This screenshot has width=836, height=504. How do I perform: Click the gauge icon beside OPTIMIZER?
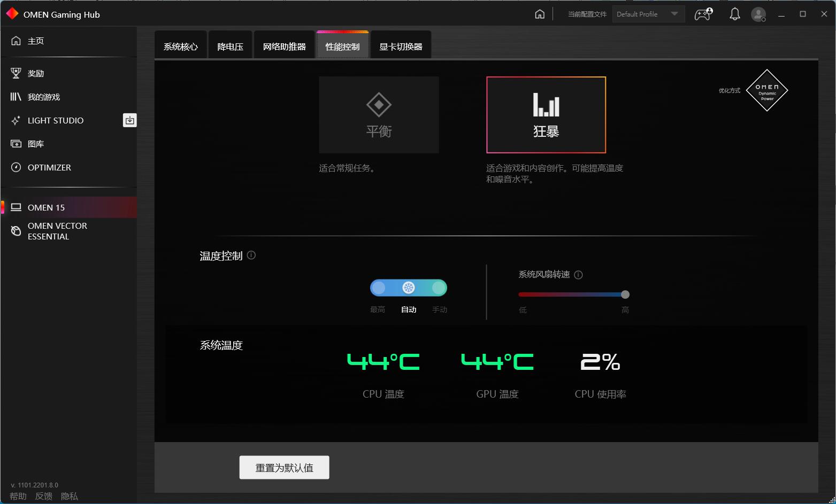[16, 167]
